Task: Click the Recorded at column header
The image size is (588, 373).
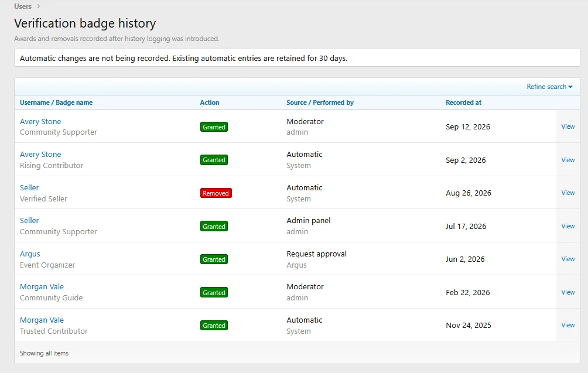Action: coord(463,102)
